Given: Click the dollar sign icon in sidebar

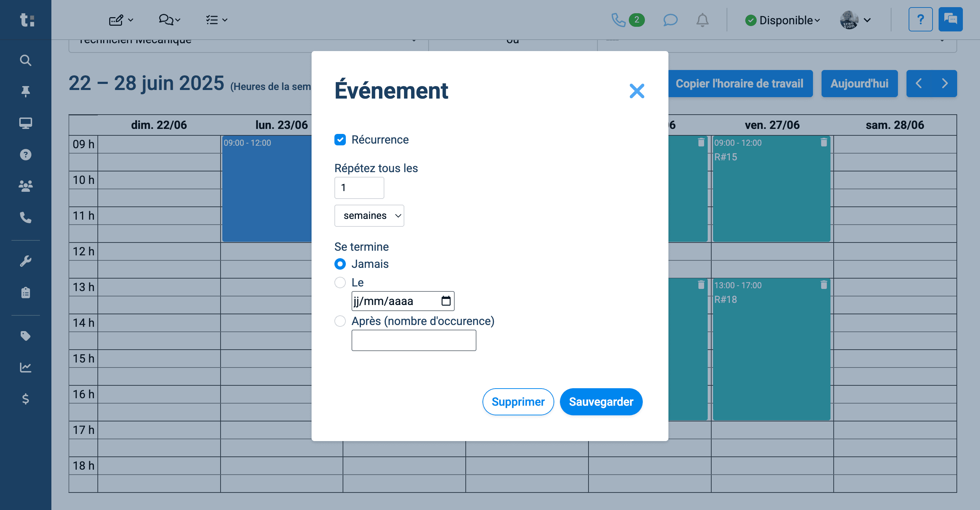Looking at the screenshot, I should coord(25,399).
